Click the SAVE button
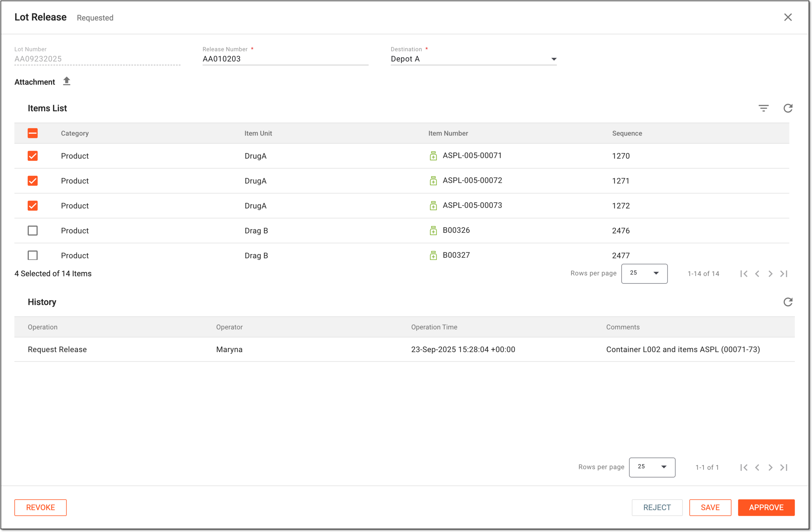This screenshot has width=812, height=532. (x=710, y=507)
